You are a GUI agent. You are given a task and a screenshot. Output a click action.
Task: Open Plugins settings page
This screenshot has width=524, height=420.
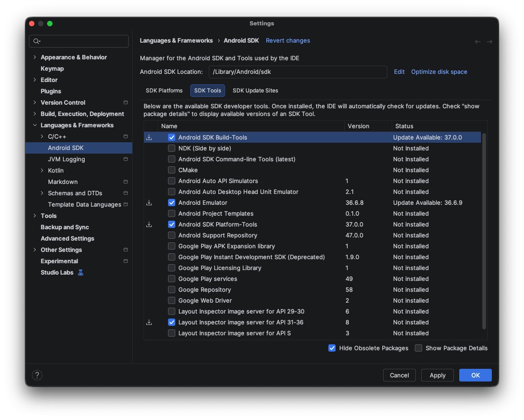[51, 91]
